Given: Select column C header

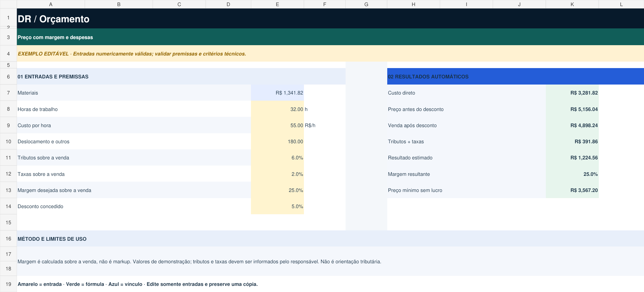Looking at the screenshot, I should coord(179,4).
